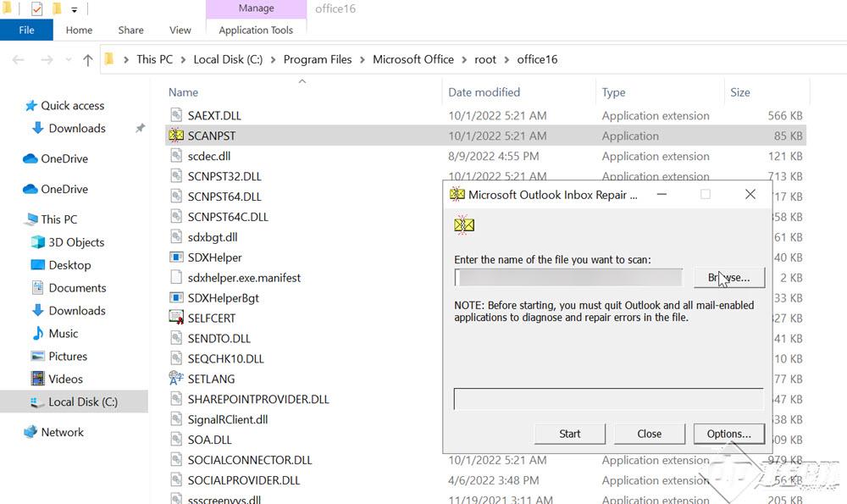Click the SELFCERT certificate icon
The width and height of the screenshot is (847, 504).
point(176,318)
